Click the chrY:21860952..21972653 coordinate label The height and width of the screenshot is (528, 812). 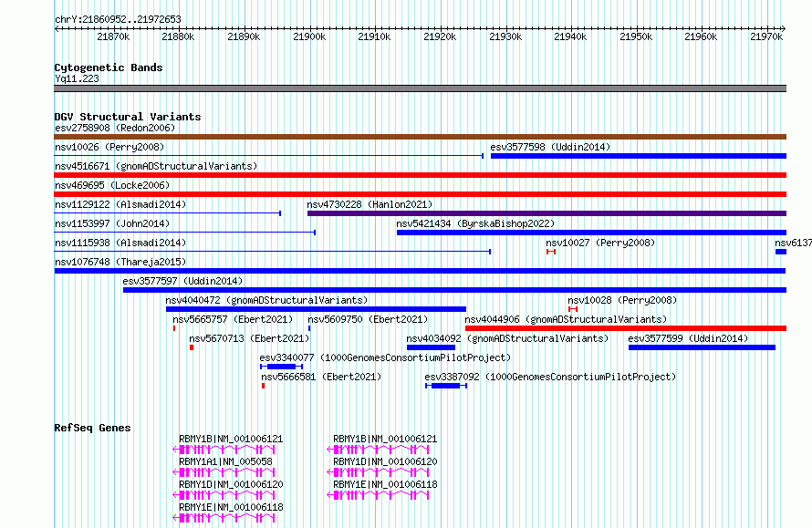(x=118, y=19)
